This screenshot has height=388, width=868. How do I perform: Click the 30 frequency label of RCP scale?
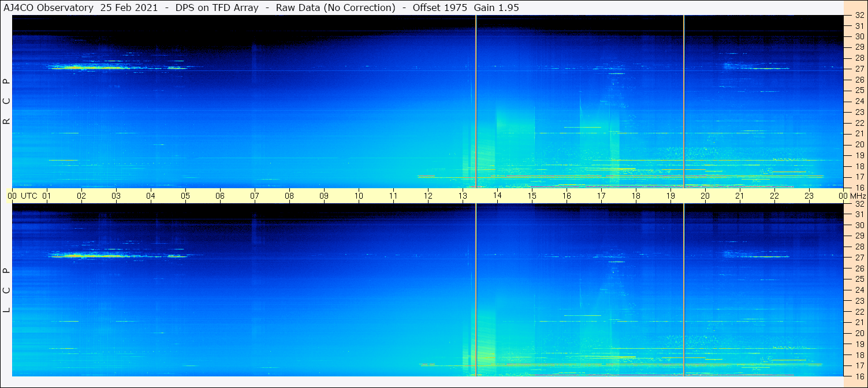[859, 36]
